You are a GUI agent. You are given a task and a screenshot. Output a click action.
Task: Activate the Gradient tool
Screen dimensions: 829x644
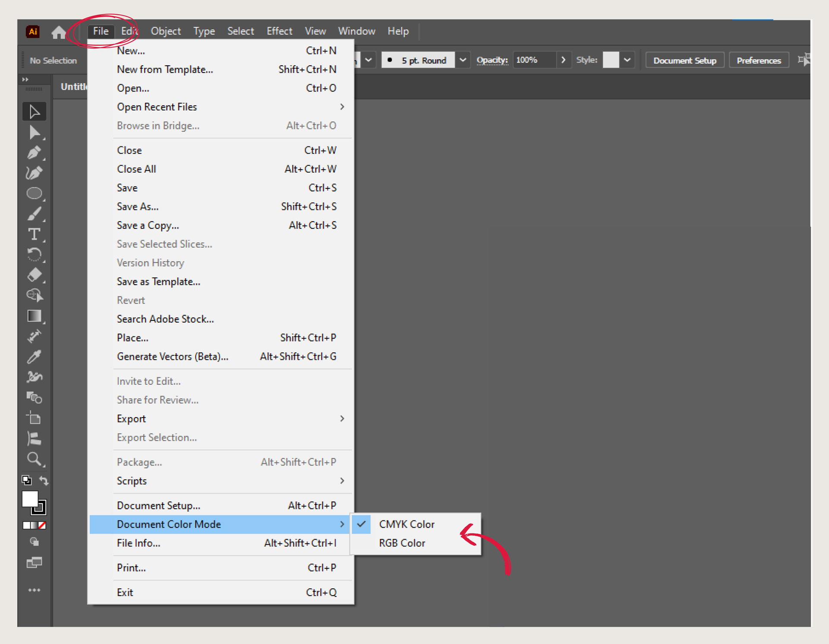[x=34, y=316]
